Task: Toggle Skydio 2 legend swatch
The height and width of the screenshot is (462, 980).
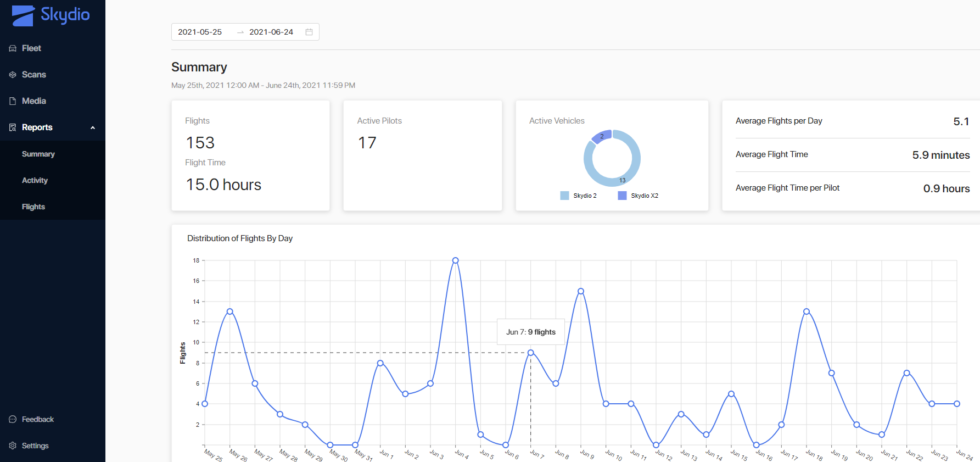Action: pos(564,196)
